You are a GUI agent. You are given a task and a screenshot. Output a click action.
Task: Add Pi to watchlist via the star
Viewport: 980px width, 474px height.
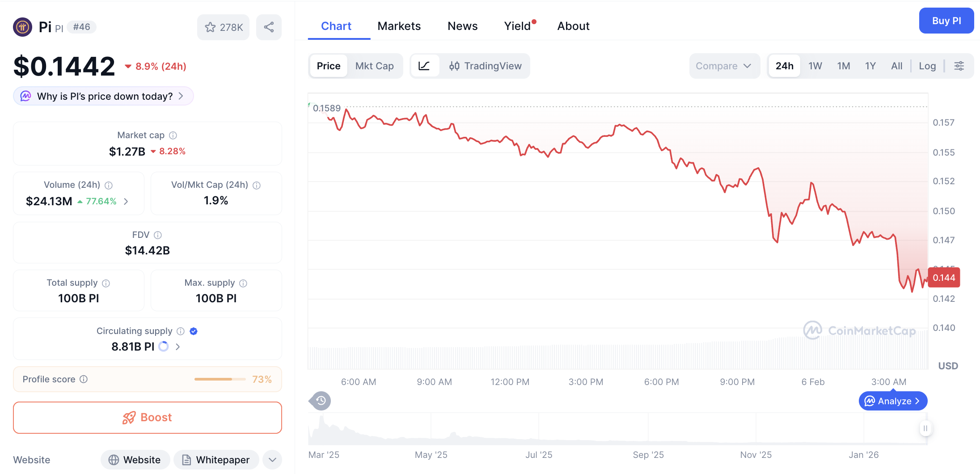(211, 27)
